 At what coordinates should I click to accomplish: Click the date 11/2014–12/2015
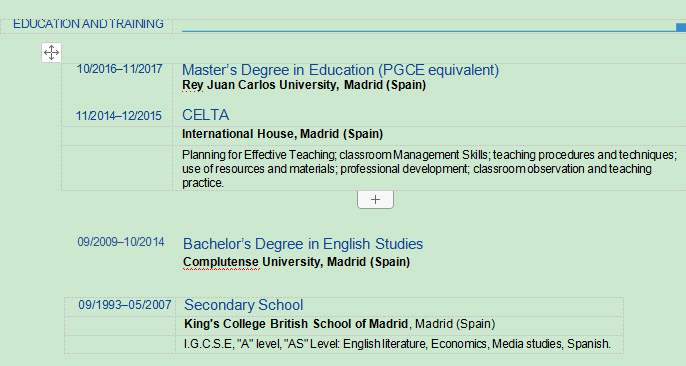click(119, 116)
